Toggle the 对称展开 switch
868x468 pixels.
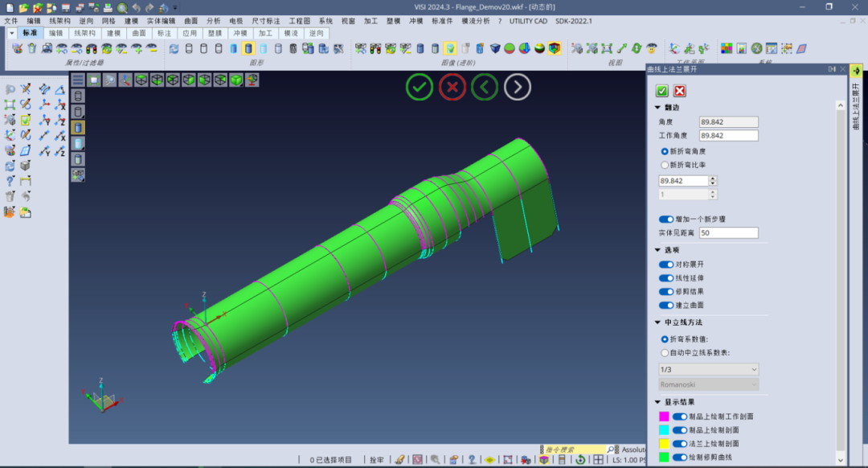(666, 265)
